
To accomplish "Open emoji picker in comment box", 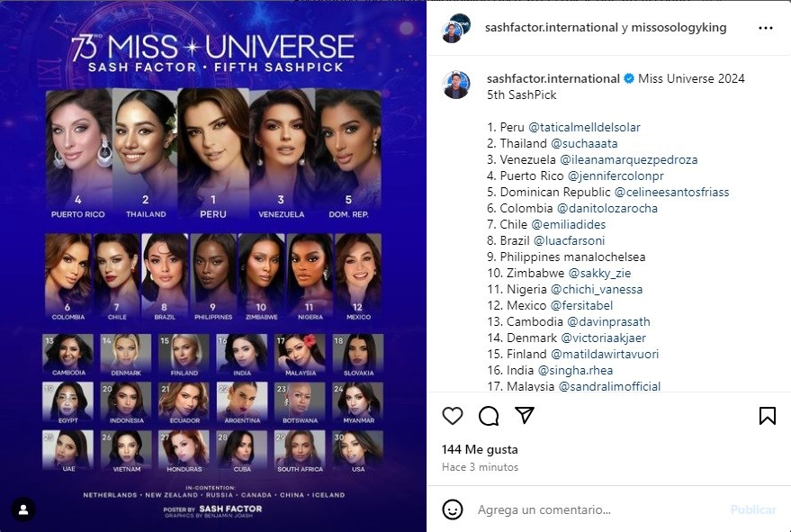I will [x=453, y=509].
